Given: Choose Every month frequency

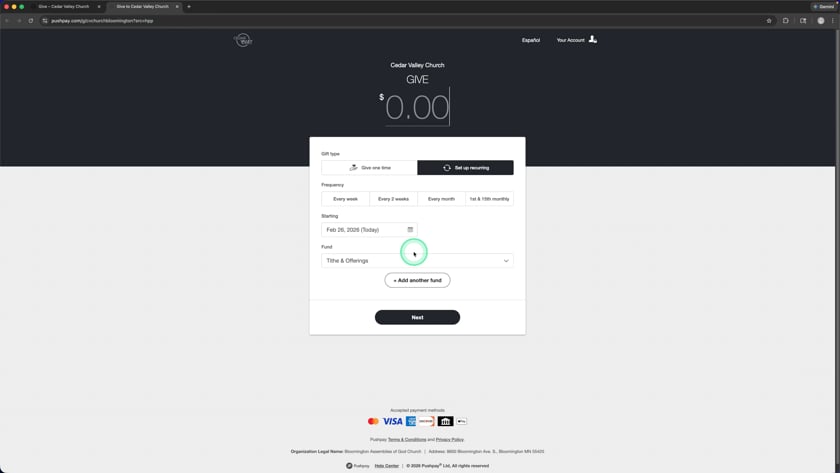Looking at the screenshot, I should click(441, 199).
